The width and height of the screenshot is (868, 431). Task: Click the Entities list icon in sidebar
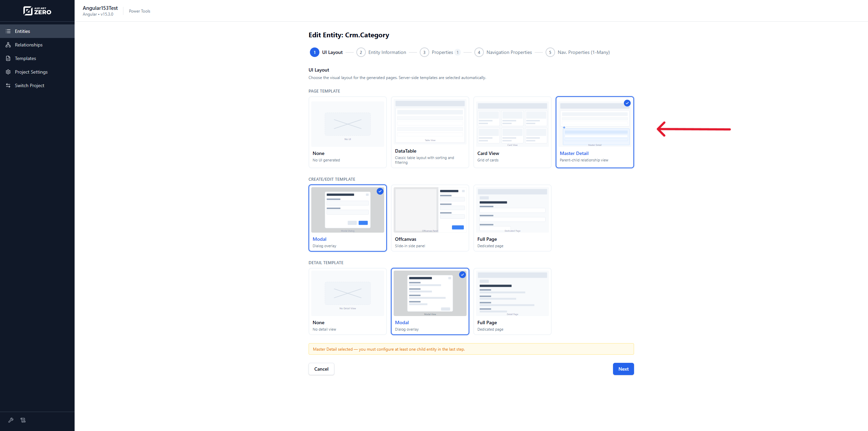click(x=8, y=31)
